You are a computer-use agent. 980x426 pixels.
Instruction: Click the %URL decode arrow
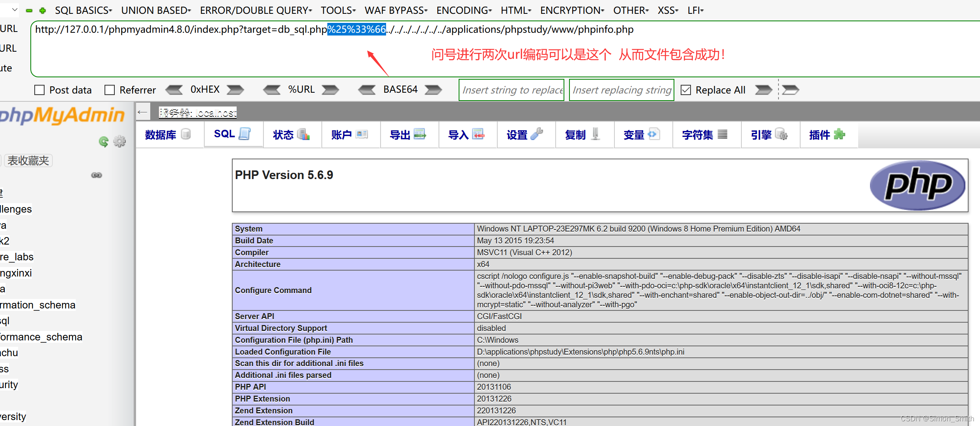271,90
